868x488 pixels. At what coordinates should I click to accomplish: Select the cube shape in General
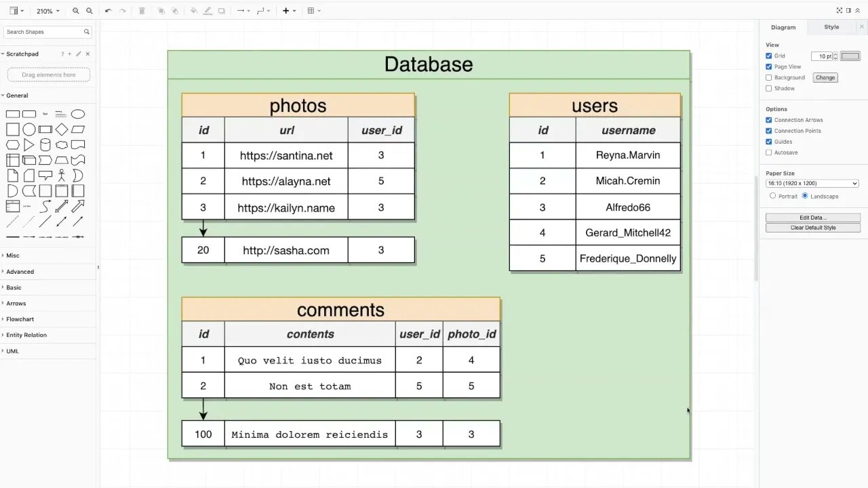pos(29,161)
